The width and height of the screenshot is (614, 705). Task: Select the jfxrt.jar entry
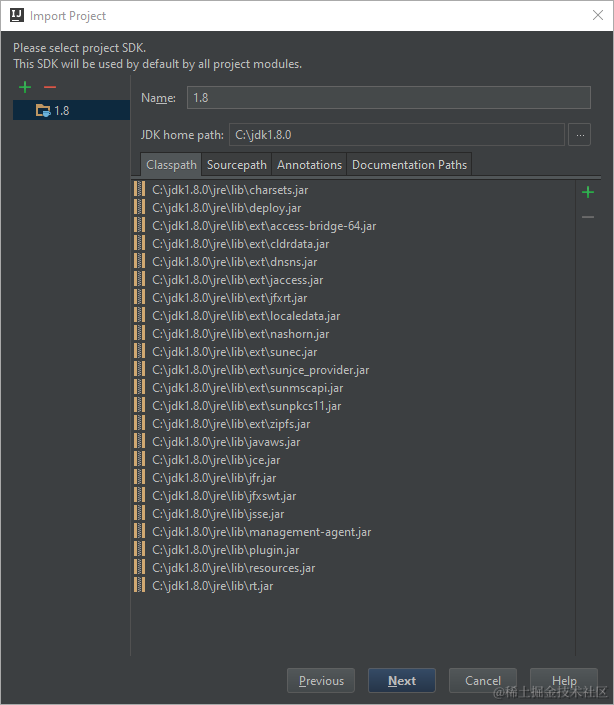353,298
